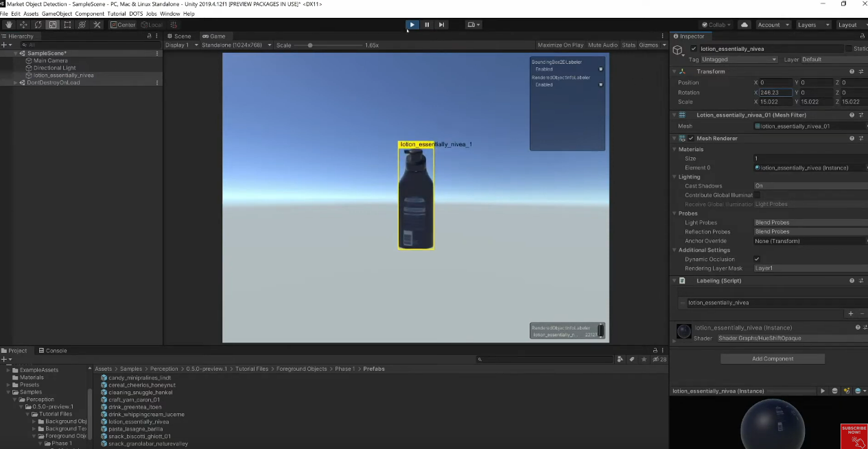Toggle lotion_essentially_nivea active checkbox
The width and height of the screenshot is (868, 449).
[694, 49]
